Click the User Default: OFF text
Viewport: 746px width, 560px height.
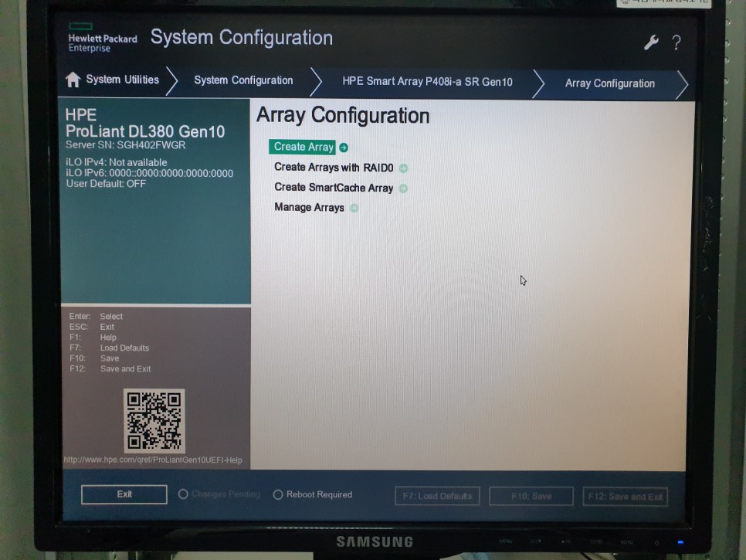click(106, 184)
